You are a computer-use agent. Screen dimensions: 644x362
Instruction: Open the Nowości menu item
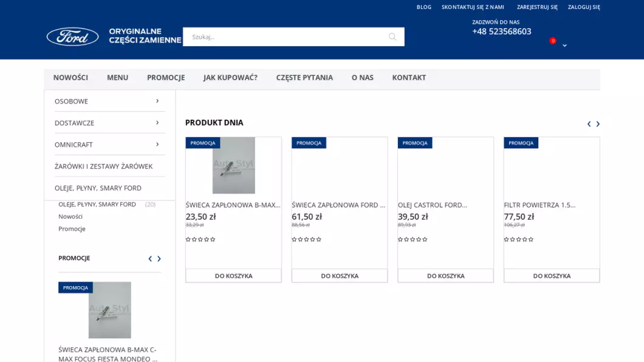click(70, 78)
